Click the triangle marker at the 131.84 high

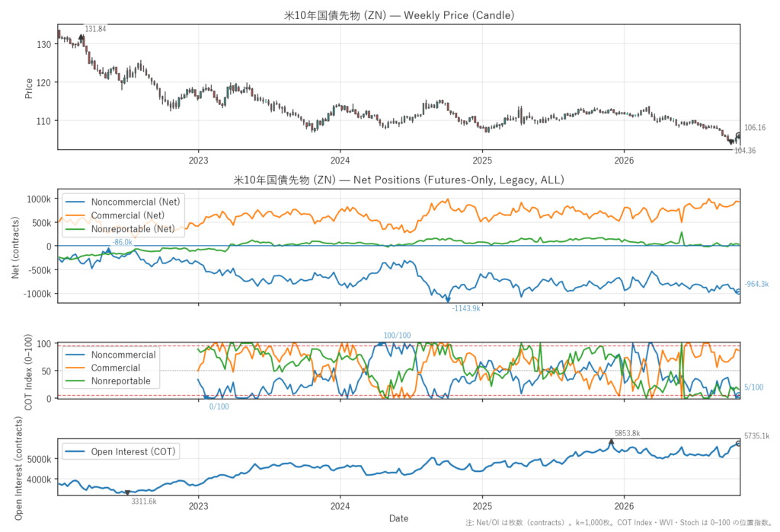(81, 37)
